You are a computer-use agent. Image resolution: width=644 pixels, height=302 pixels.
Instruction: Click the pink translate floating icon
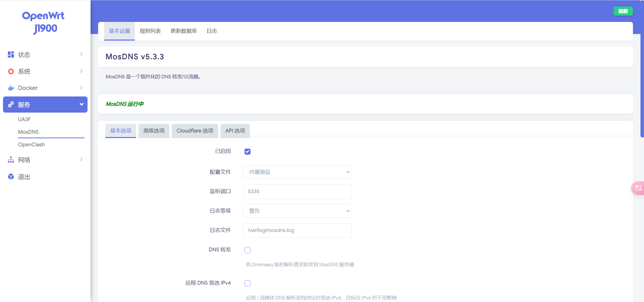638,188
